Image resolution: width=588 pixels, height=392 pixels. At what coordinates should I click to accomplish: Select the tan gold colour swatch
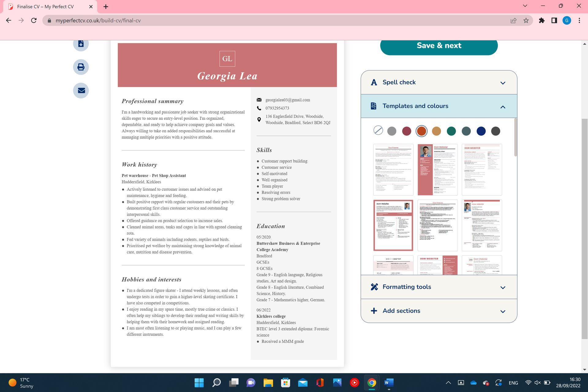(x=436, y=131)
